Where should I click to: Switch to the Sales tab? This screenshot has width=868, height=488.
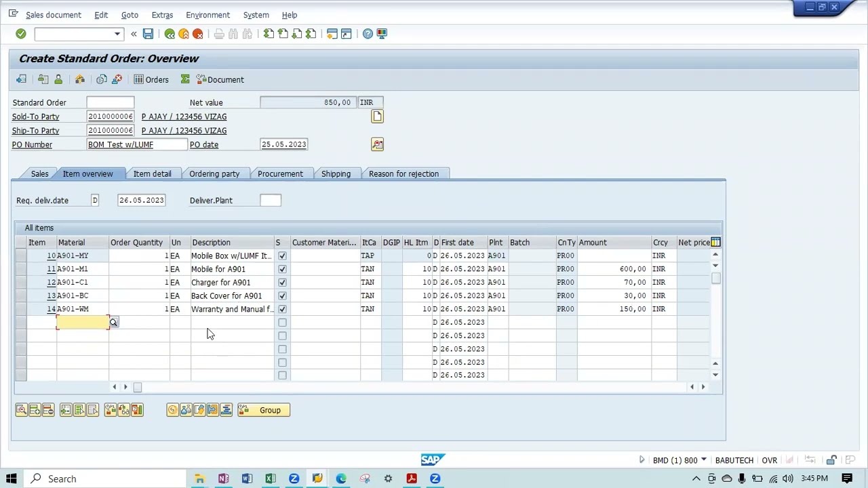point(39,174)
